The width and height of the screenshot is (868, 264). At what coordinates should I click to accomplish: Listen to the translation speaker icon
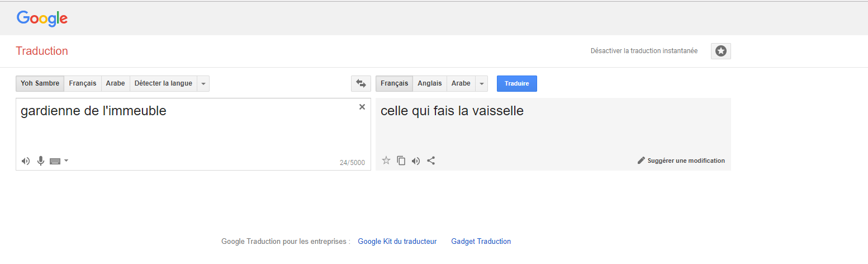click(x=416, y=161)
